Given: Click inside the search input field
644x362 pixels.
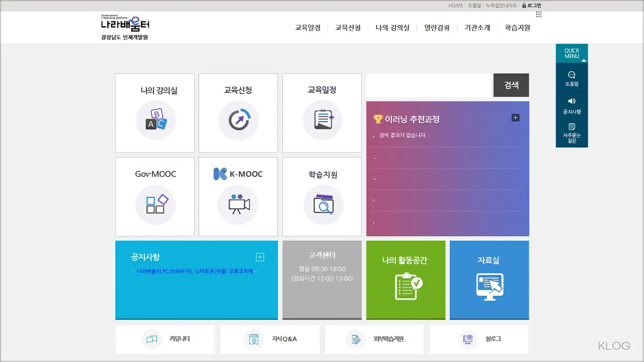Looking at the screenshot, I should point(427,85).
